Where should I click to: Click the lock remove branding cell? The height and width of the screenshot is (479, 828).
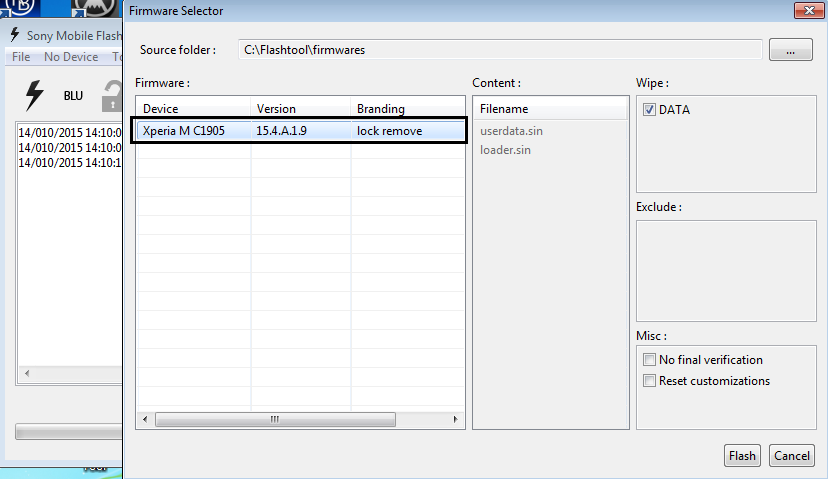click(390, 131)
